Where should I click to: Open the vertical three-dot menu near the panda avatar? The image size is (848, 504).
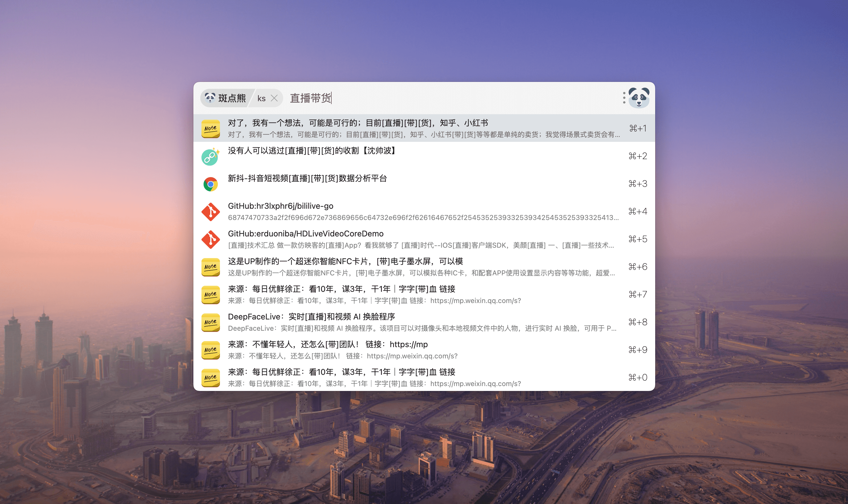[x=624, y=98]
